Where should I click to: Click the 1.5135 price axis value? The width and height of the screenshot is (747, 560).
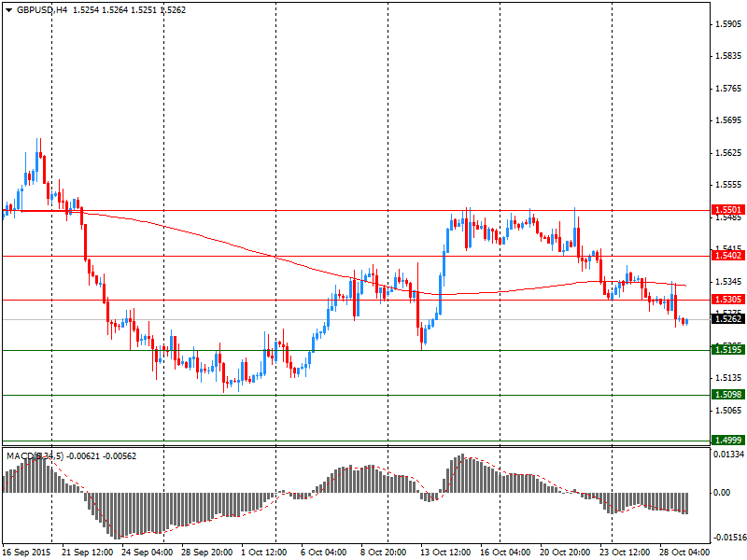(x=729, y=378)
